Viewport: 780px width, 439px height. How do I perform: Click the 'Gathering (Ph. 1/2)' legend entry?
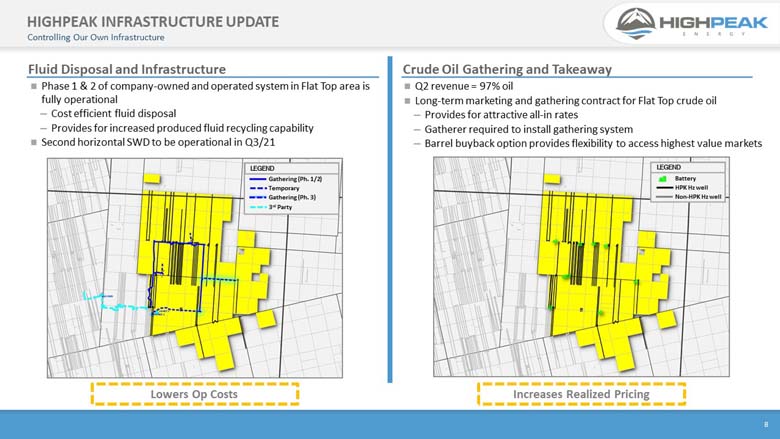tap(286, 178)
